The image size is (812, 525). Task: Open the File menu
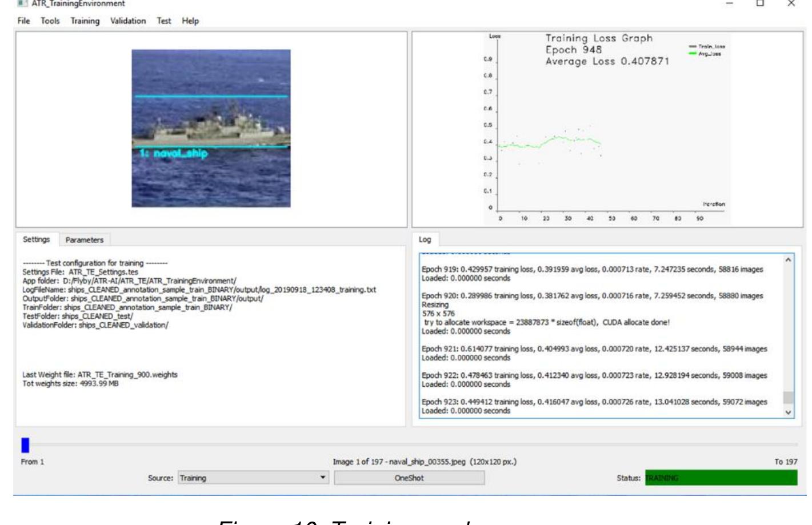click(x=23, y=21)
